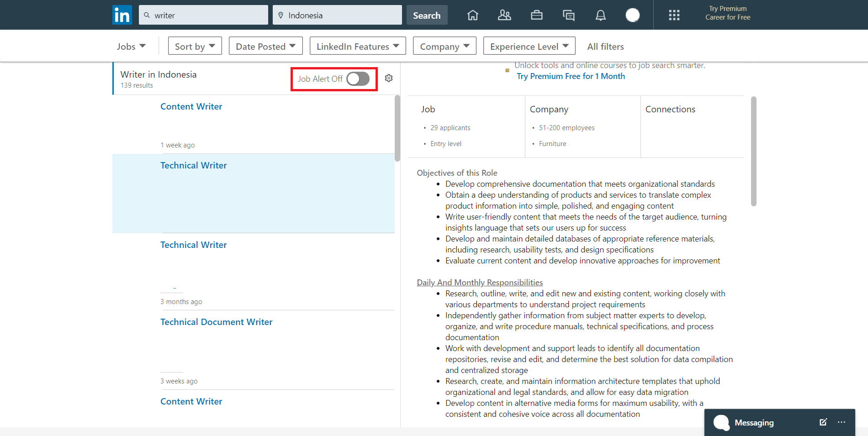This screenshot has width=868, height=436.
Task: Open Notifications bell icon
Action: [x=601, y=15]
